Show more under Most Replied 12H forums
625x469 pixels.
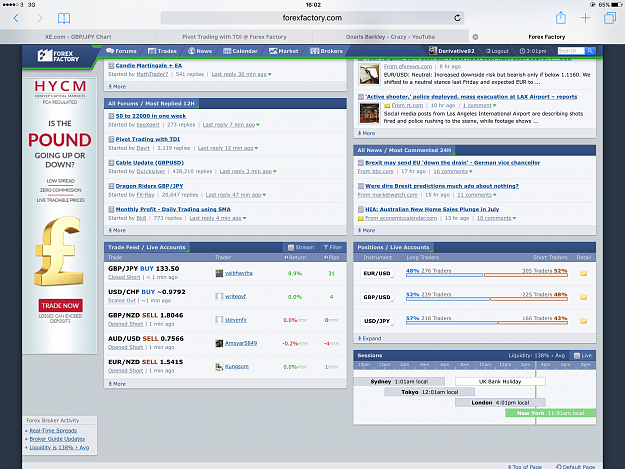117,230
